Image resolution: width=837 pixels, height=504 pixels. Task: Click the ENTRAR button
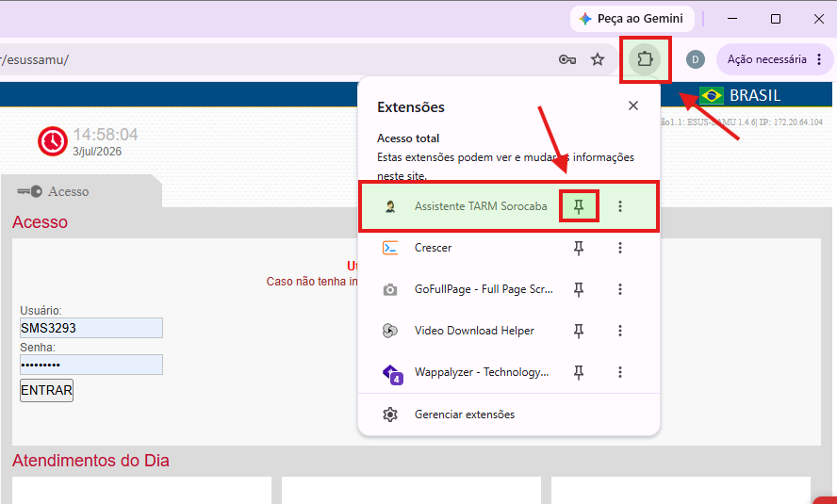tap(46, 390)
